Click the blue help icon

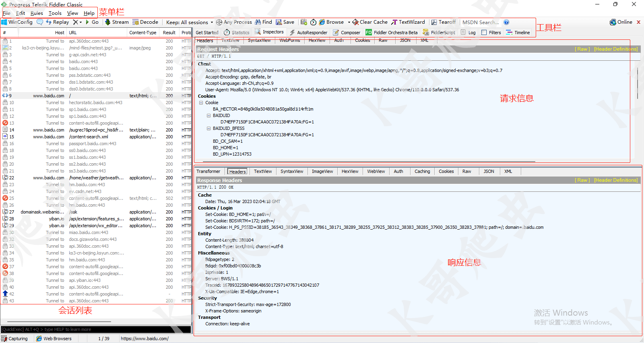pyautogui.click(x=506, y=22)
